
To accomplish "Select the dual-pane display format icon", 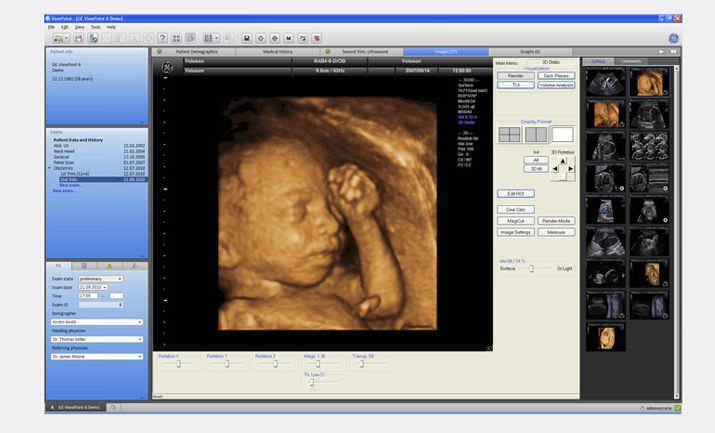I will tap(537, 134).
